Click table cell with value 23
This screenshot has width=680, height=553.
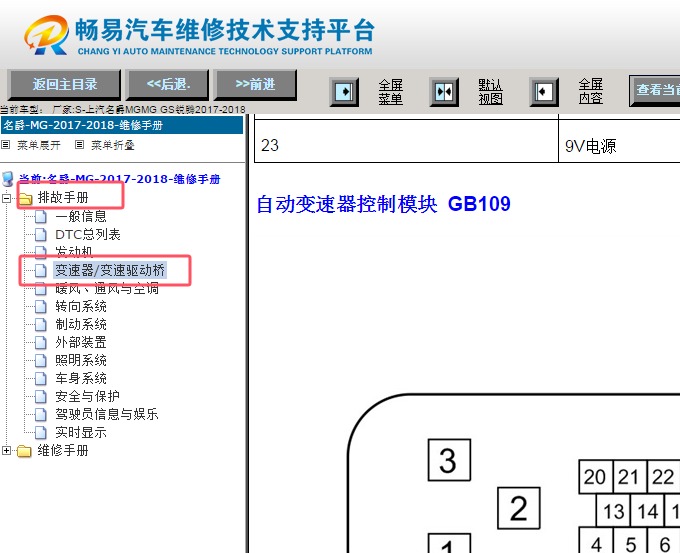406,142
